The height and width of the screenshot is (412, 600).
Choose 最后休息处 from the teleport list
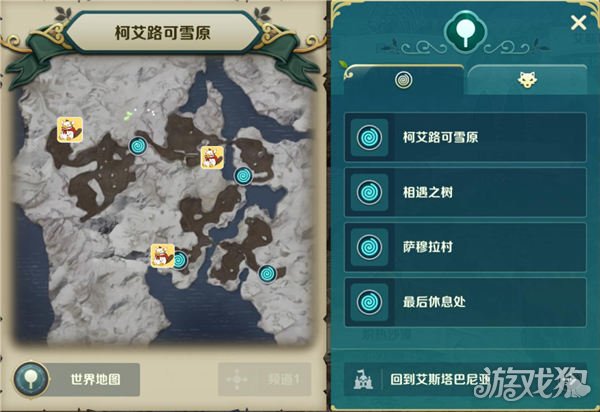pyautogui.click(x=465, y=302)
